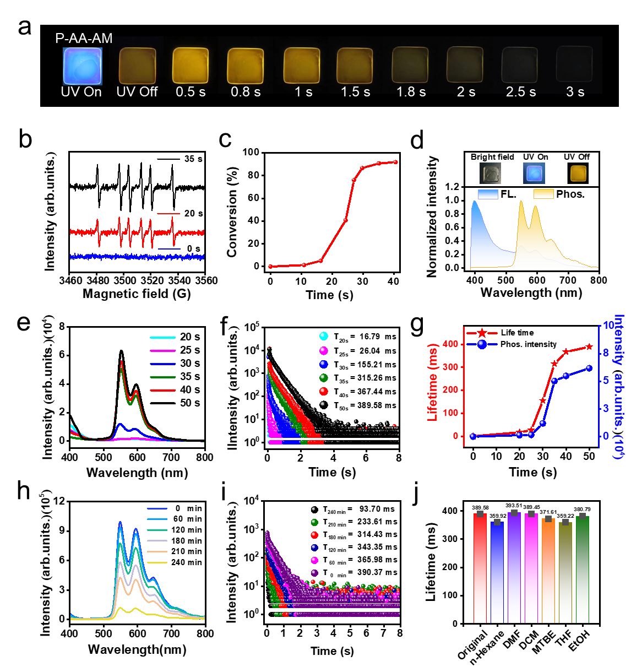Click the yellow gradient legend swatch
Image resolution: width=631 pixels, height=672 pixels.
[543, 194]
